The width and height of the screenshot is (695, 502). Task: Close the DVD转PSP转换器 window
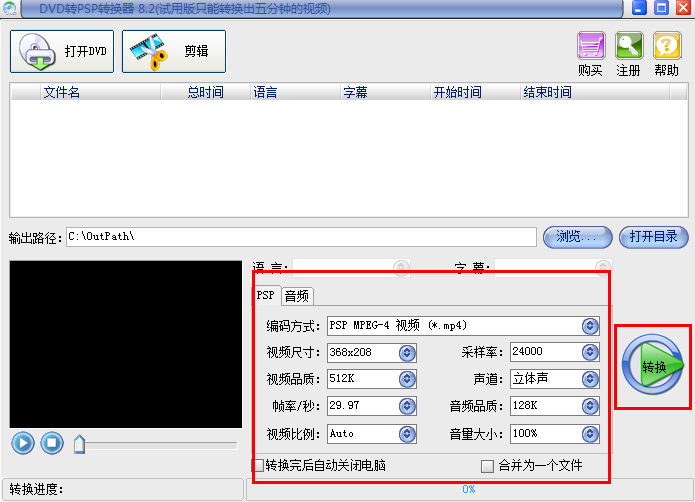point(683,8)
